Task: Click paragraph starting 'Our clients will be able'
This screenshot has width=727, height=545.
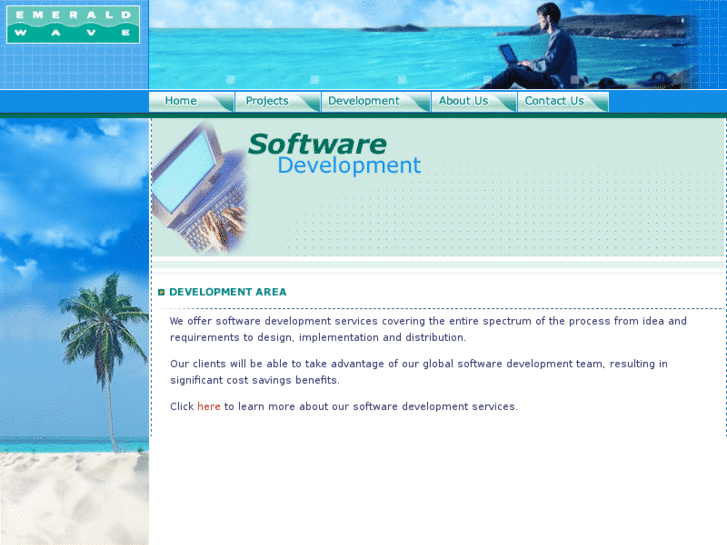Action: pos(419,372)
